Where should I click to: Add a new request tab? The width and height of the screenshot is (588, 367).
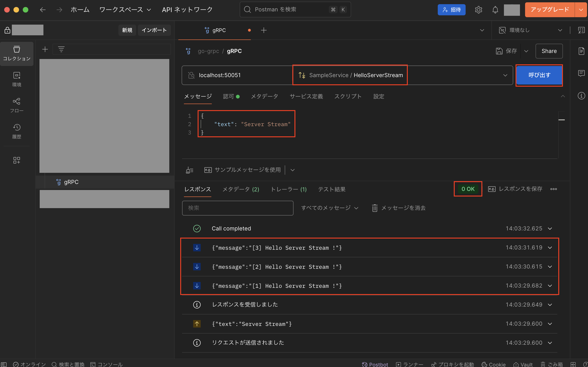click(264, 30)
